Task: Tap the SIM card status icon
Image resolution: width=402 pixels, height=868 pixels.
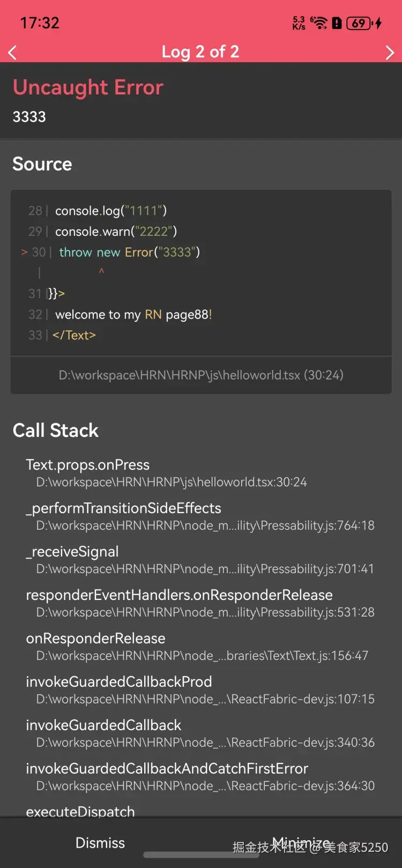Action: pos(337,23)
